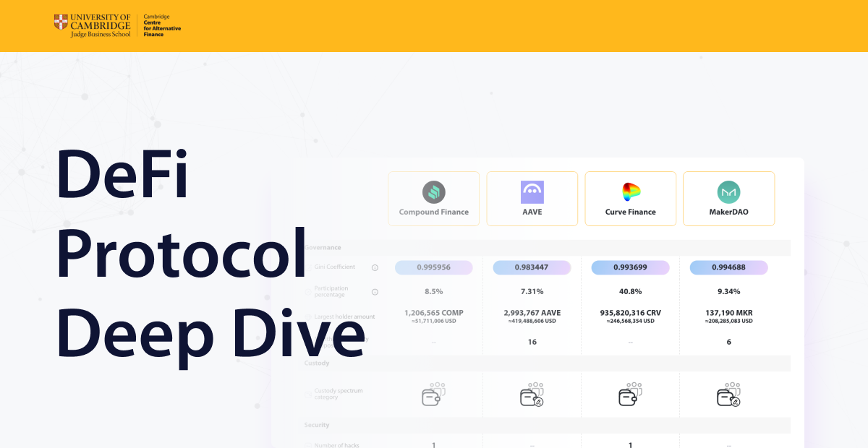Screen dimensions: 868x448
Task: Click the Custody spectrum category row label
Action: (x=339, y=394)
